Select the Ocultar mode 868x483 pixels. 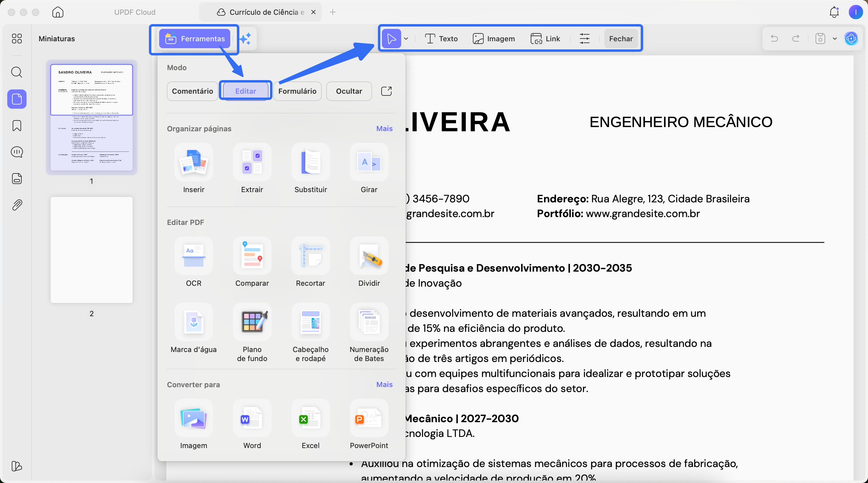click(349, 91)
